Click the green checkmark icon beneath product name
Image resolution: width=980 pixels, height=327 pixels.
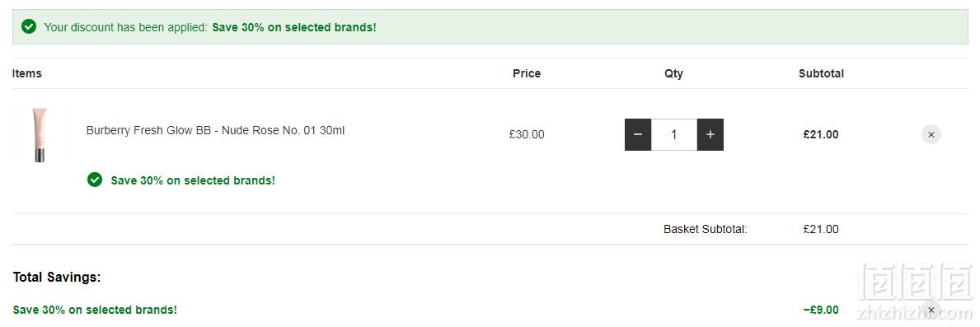pyautogui.click(x=95, y=180)
